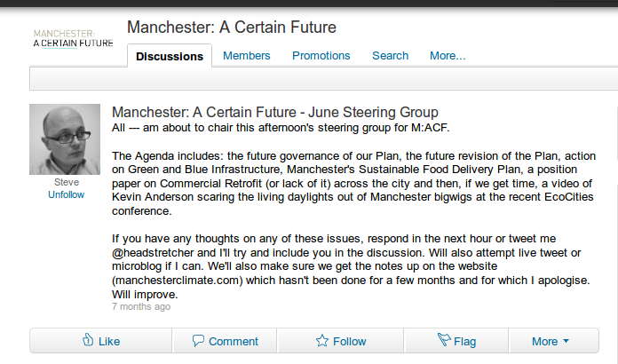Unfollow Steve
618x364 pixels.
66,194
